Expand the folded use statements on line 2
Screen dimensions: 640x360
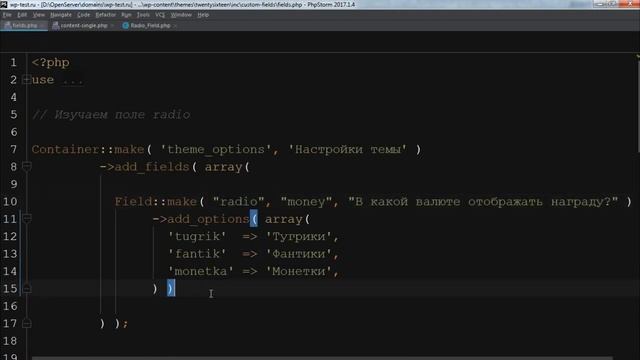tap(27, 80)
